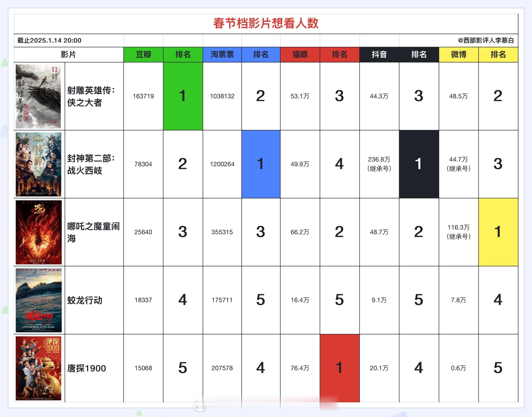The image size is (532, 417).
Task: Click the red 猫眼 column header
Action: 300,54
